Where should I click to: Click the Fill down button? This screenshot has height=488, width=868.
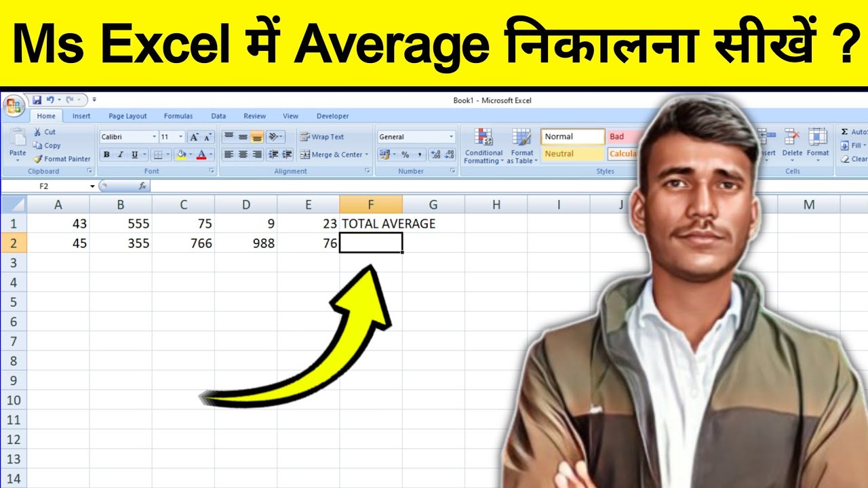(x=854, y=146)
